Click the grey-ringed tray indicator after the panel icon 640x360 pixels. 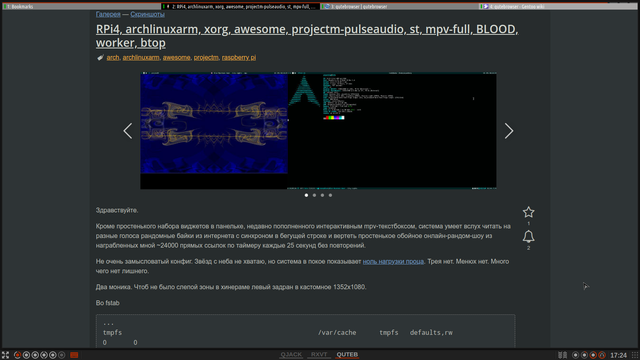click(x=576, y=355)
